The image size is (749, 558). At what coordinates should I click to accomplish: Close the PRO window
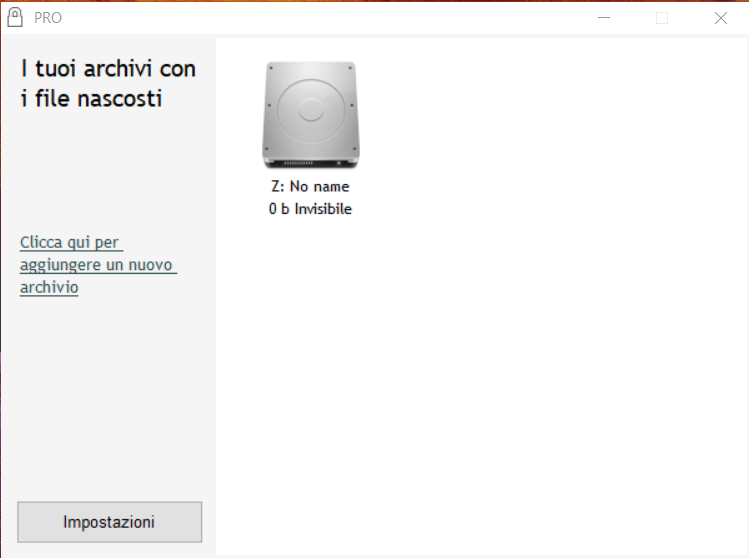(721, 18)
